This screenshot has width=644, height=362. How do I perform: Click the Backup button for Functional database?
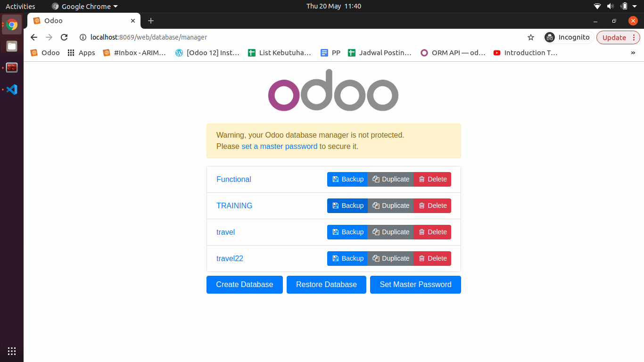click(347, 179)
